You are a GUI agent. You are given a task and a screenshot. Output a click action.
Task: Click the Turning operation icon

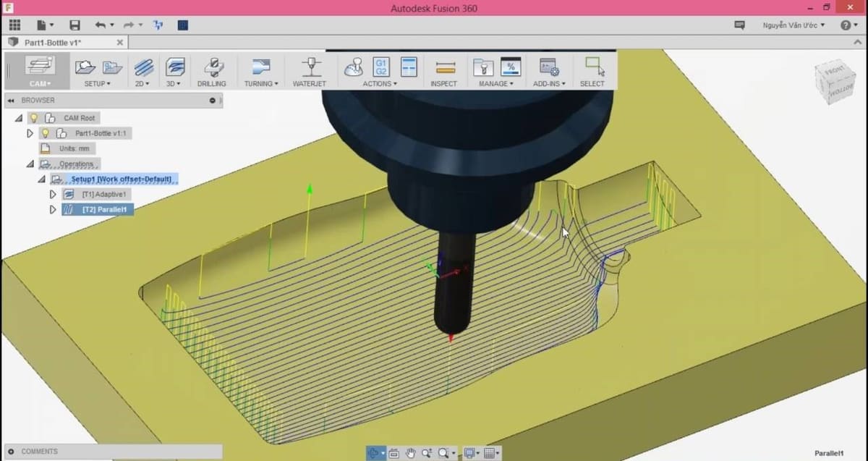tap(261, 67)
